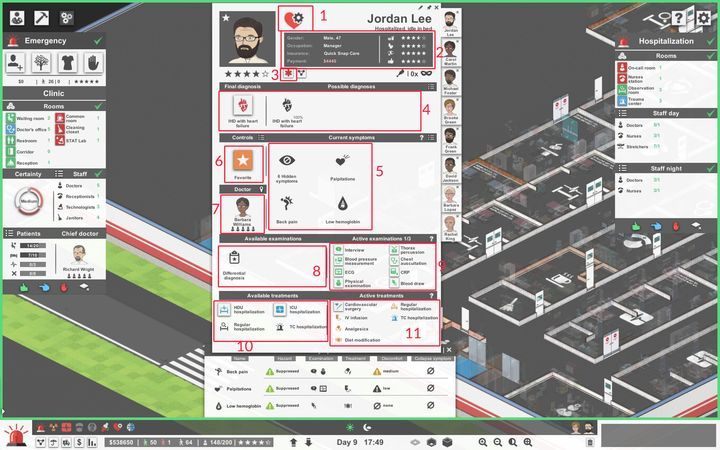Adjust the Certainty Medium dial

click(x=29, y=201)
